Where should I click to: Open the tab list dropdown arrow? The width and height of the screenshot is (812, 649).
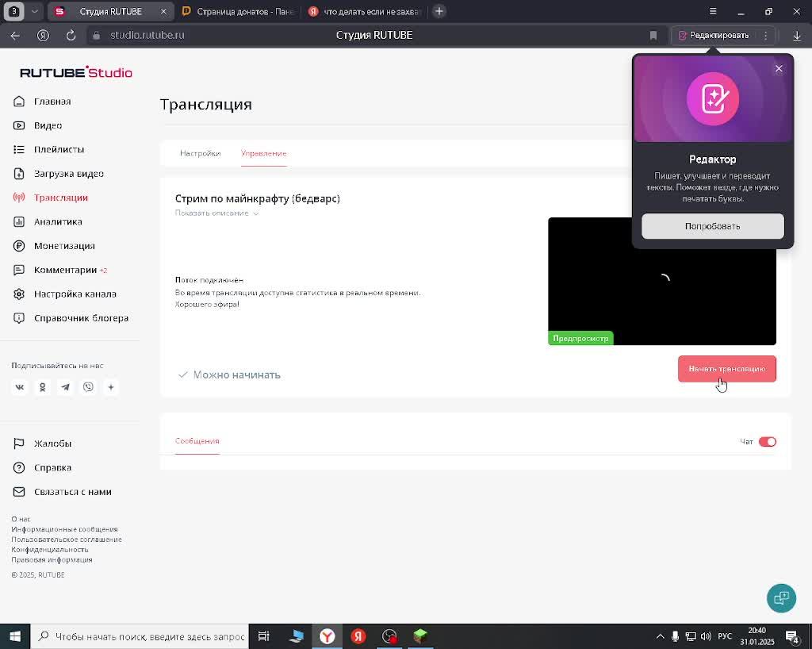[35, 11]
